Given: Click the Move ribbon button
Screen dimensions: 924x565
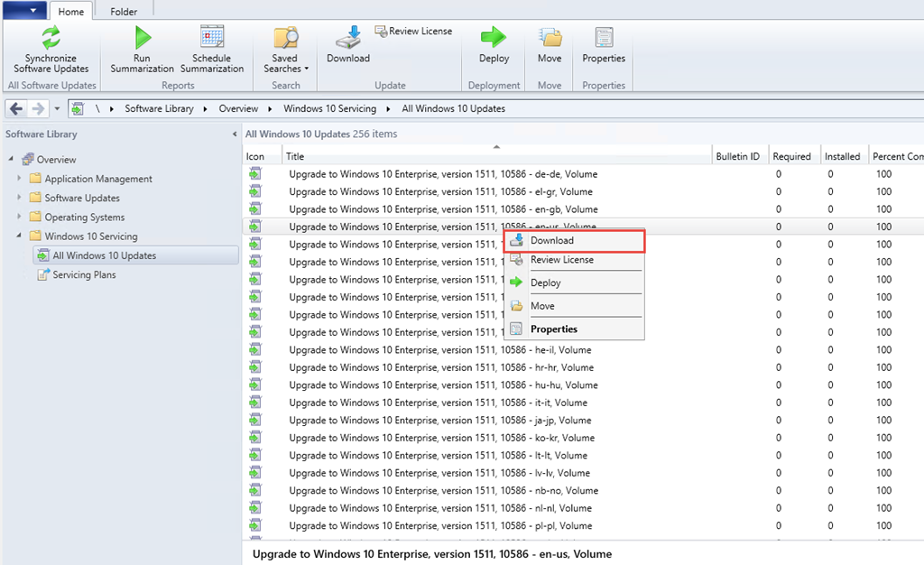Looking at the screenshot, I should [550, 45].
